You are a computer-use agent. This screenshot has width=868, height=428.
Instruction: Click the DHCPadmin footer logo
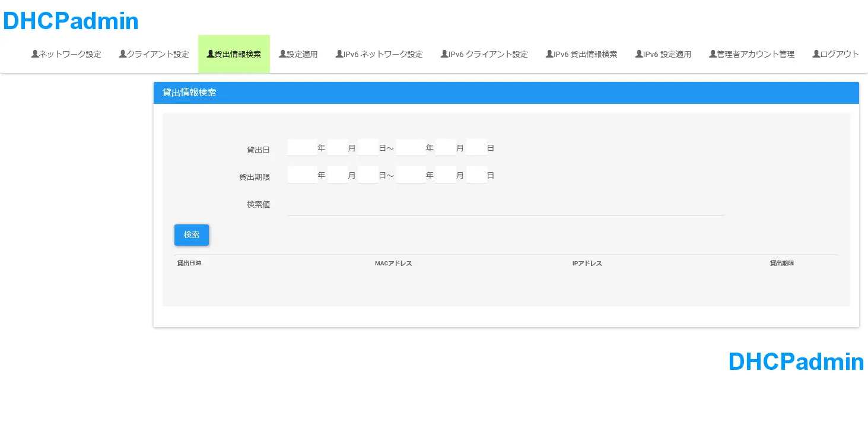point(796,362)
